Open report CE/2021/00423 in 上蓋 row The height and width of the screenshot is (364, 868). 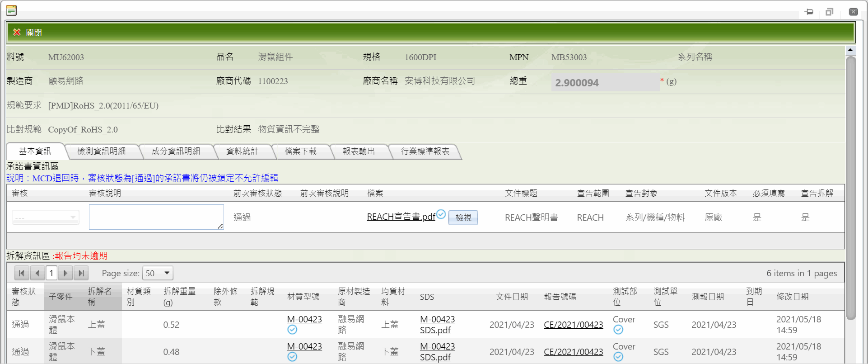574,325
